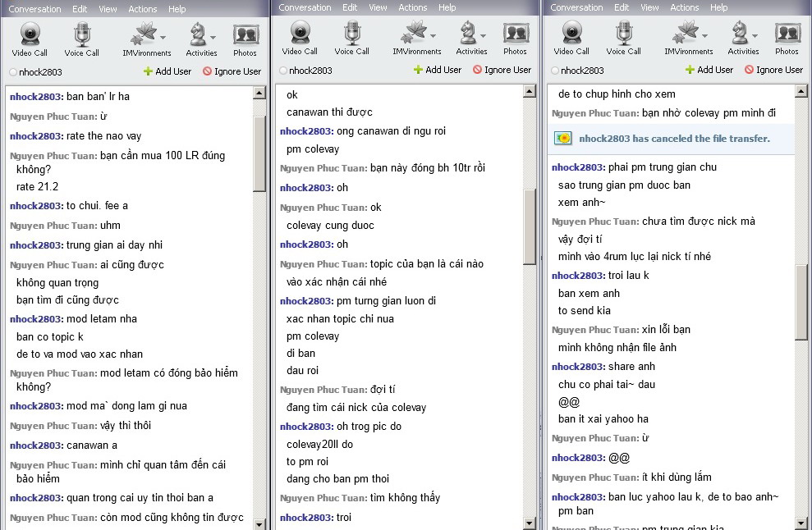
Task: Expand Activities dropdown arrow in left window
Action: coord(213,37)
